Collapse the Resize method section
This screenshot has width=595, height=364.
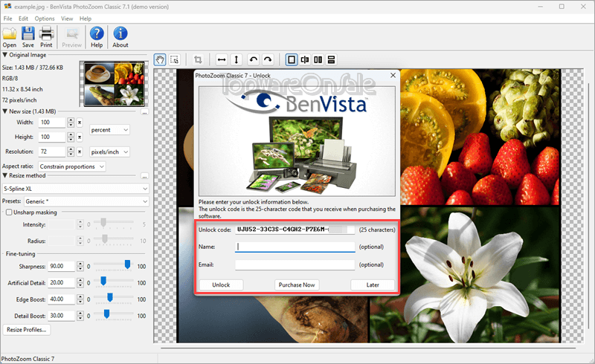[5, 175]
